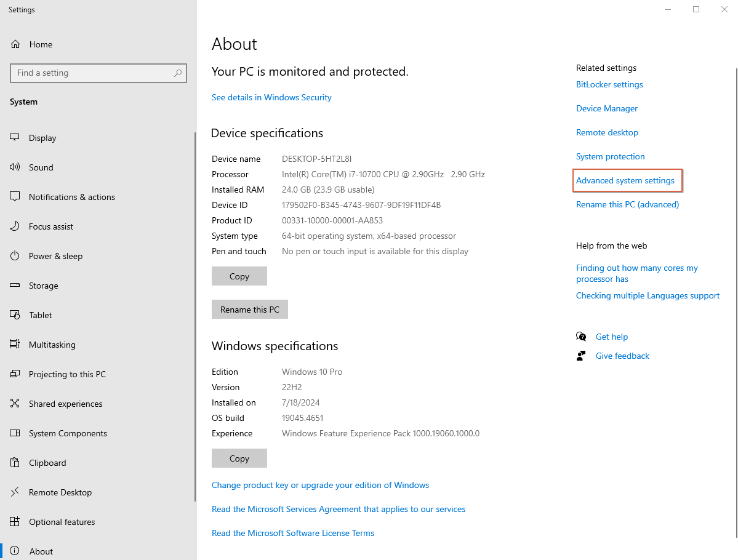Focus the Find a setting search box
Viewport: 738px width, 560px height.
pos(92,73)
